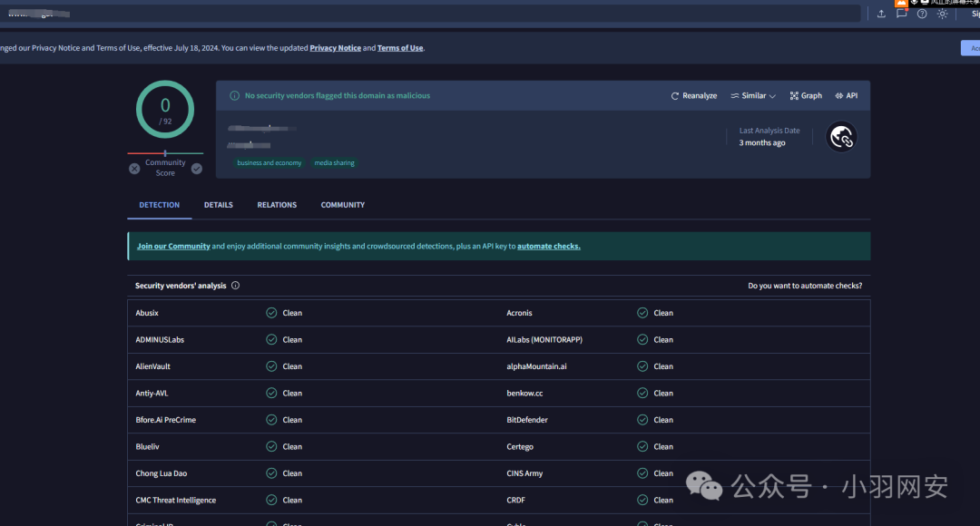Image resolution: width=980 pixels, height=526 pixels.
Task: Click the info icon beside Security vendors' analysis
Action: coord(236,286)
